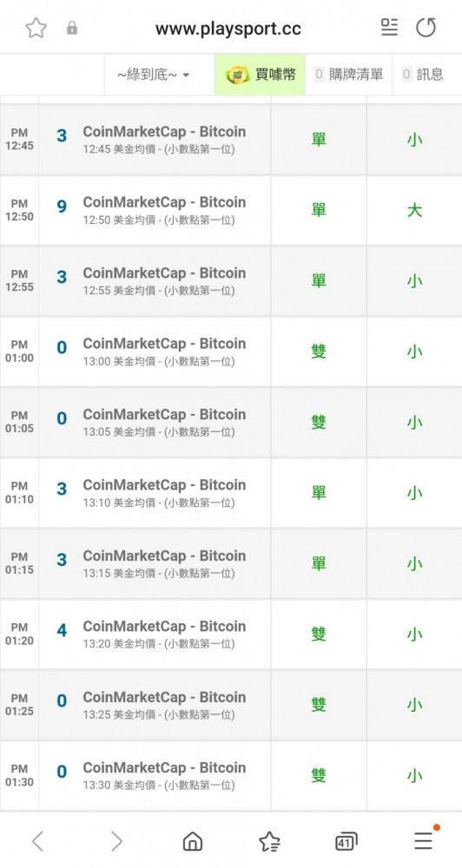The width and height of the screenshot is (462, 868).
Task: Tap the padlock site security icon
Action: (x=72, y=28)
